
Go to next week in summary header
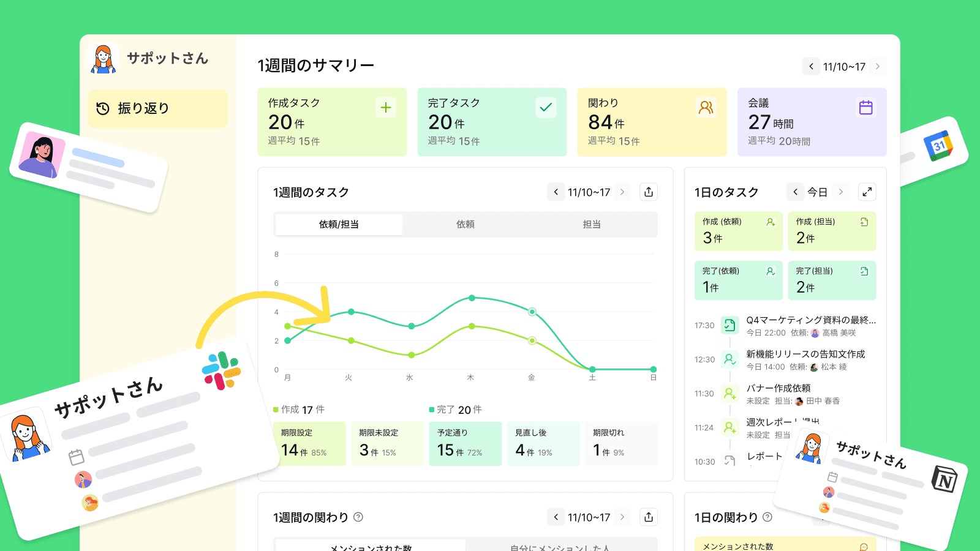coord(878,66)
